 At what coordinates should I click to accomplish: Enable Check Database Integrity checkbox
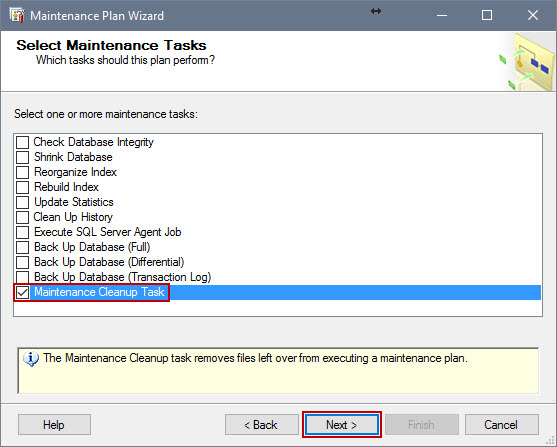point(22,142)
